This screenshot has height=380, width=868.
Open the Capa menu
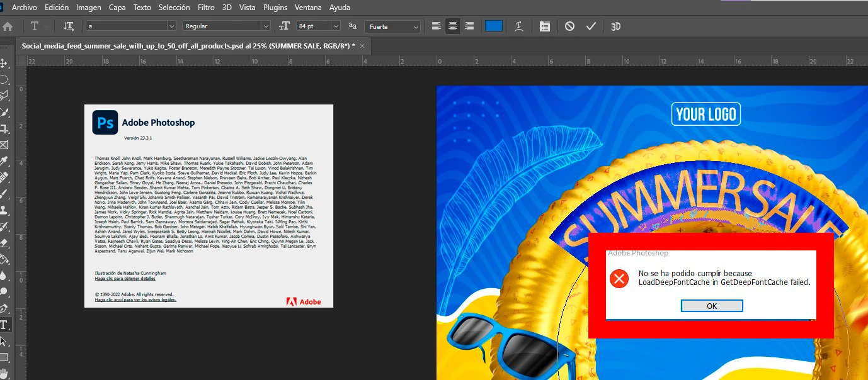pyautogui.click(x=117, y=8)
